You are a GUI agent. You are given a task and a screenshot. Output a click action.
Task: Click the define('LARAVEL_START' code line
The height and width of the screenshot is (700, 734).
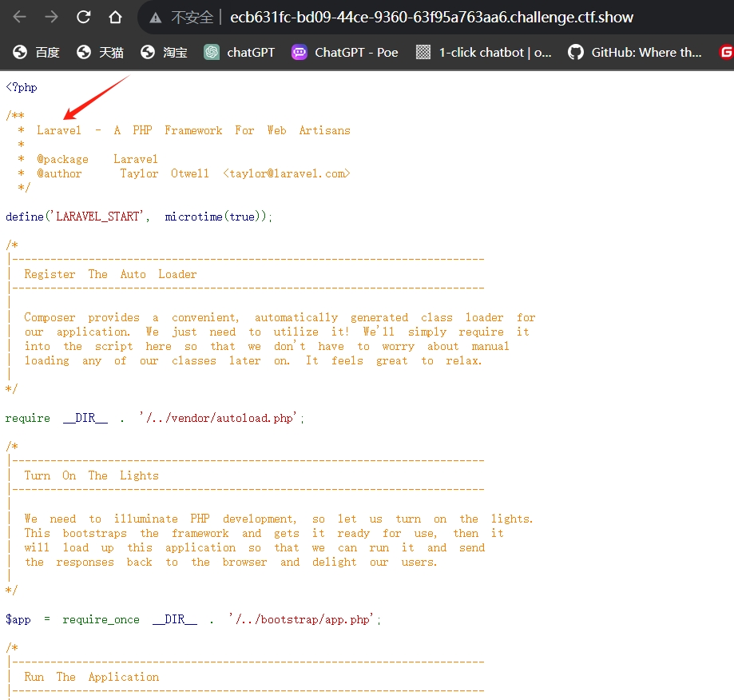139,217
